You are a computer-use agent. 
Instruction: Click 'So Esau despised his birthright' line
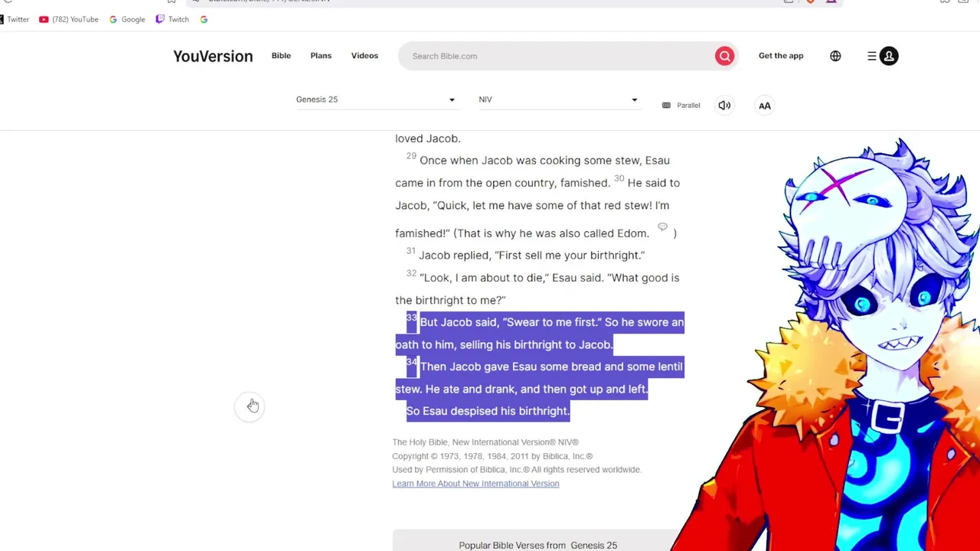(x=488, y=411)
